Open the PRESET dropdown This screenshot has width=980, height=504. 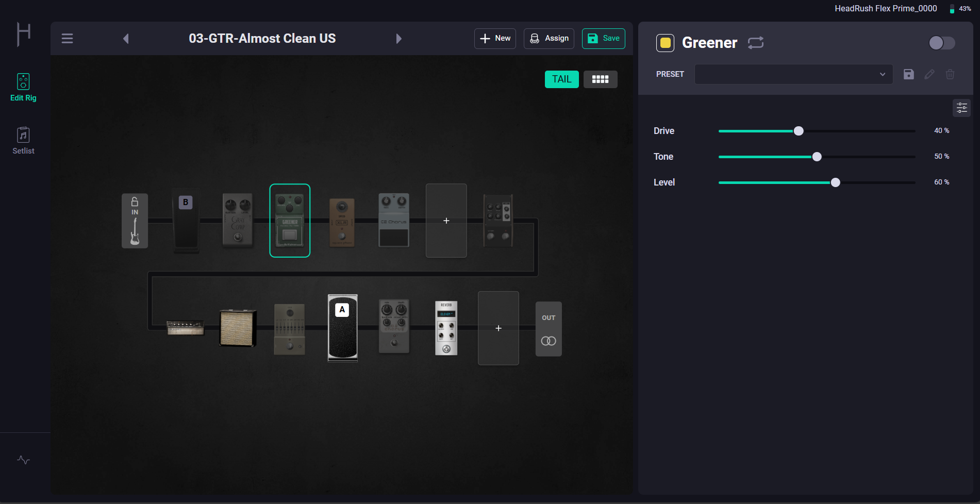tap(793, 74)
